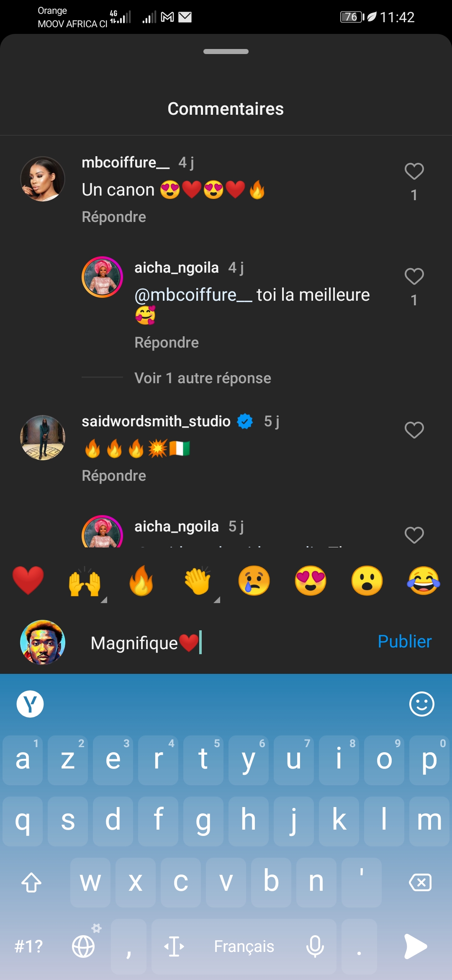Insert the fire emoji reaction
The width and height of the screenshot is (452, 980).
pyautogui.click(x=141, y=580)
